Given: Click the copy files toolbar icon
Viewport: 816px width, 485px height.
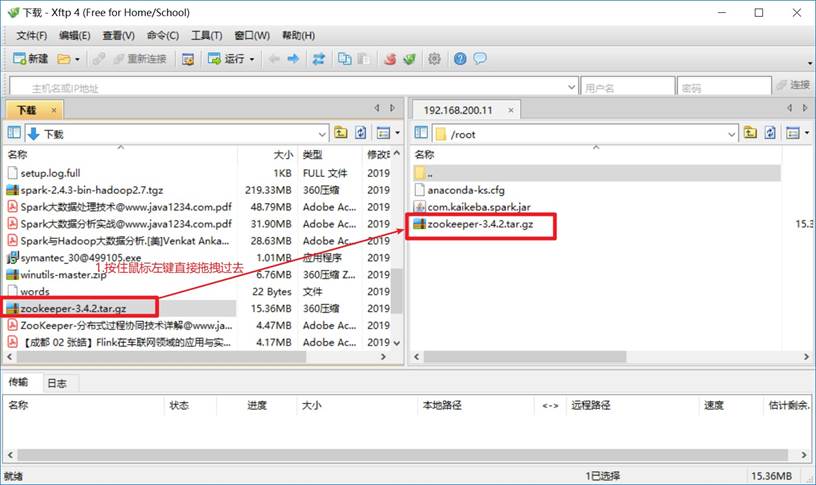Looking at the screenshot, I should (x=345, y=59).
